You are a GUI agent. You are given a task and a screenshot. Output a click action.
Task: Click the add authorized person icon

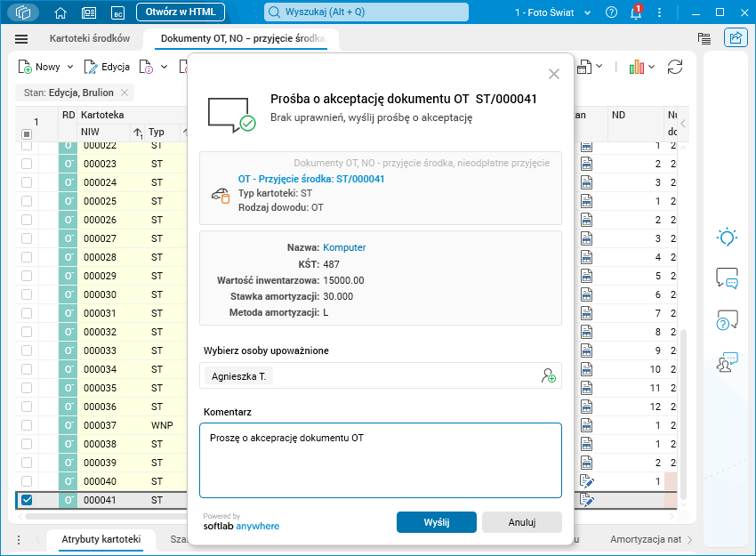[x=548, y=375]
